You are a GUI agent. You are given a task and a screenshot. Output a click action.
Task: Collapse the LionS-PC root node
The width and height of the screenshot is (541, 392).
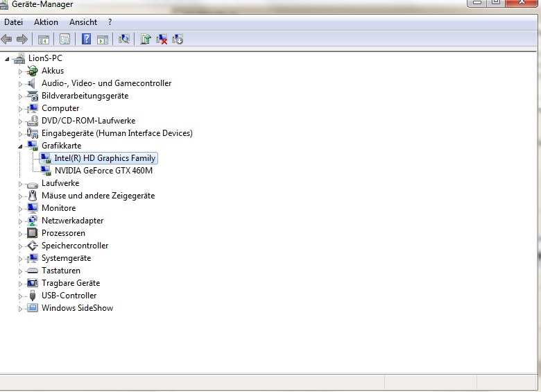[x=7, y=59]
